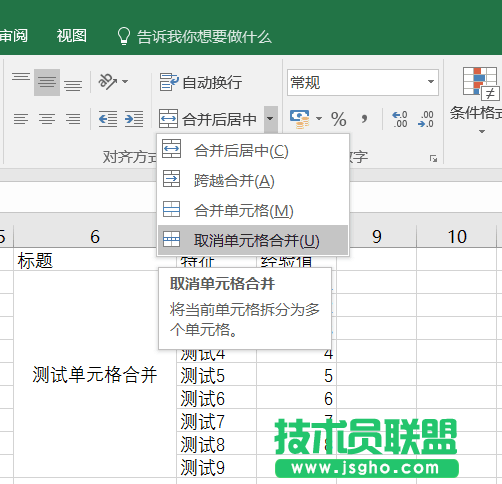This screenshot has height=484, width=502.
Task: Open the Number group dialog launcher
Action: tap(433, 159)
